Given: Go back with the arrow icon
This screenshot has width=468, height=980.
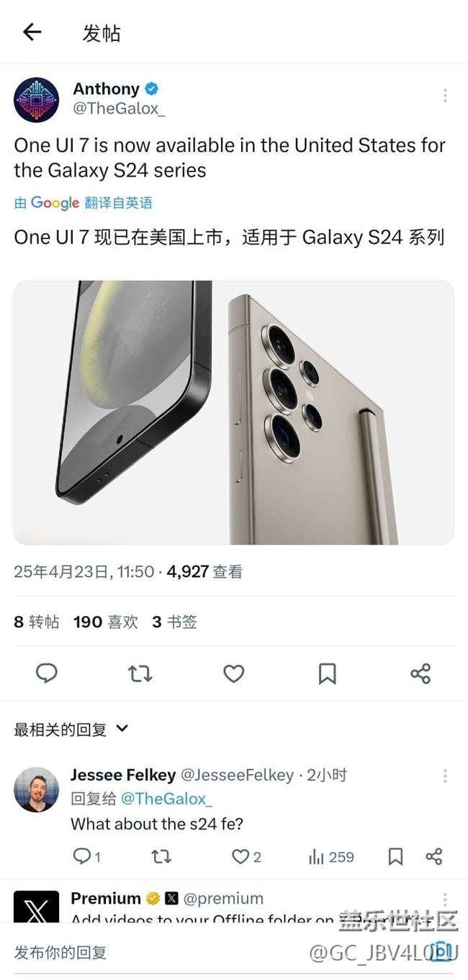Looking at the screenshot, I should click(32, 32).
